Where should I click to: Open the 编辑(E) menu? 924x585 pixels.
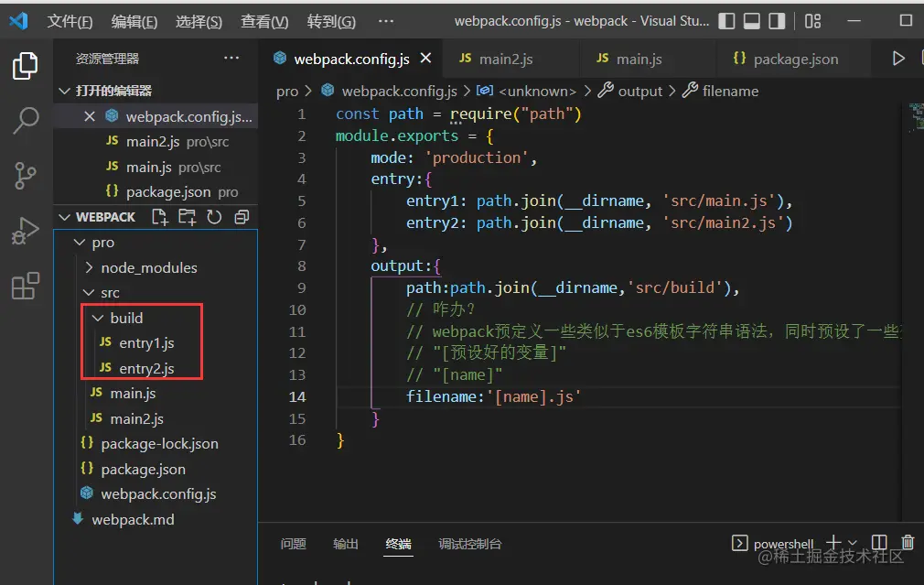coord(134,22)
